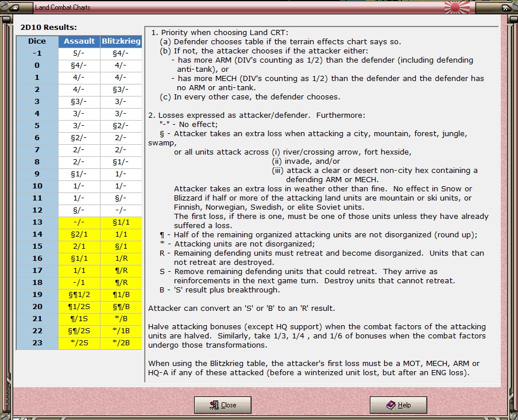The image size is (518, 420).
Task: Click 'Halve attacking bonuses' paragraph first line
Action: pos(317,327)
